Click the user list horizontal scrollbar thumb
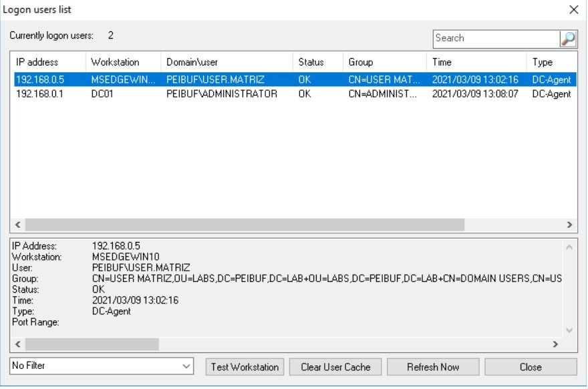 [x=245, y=225]
